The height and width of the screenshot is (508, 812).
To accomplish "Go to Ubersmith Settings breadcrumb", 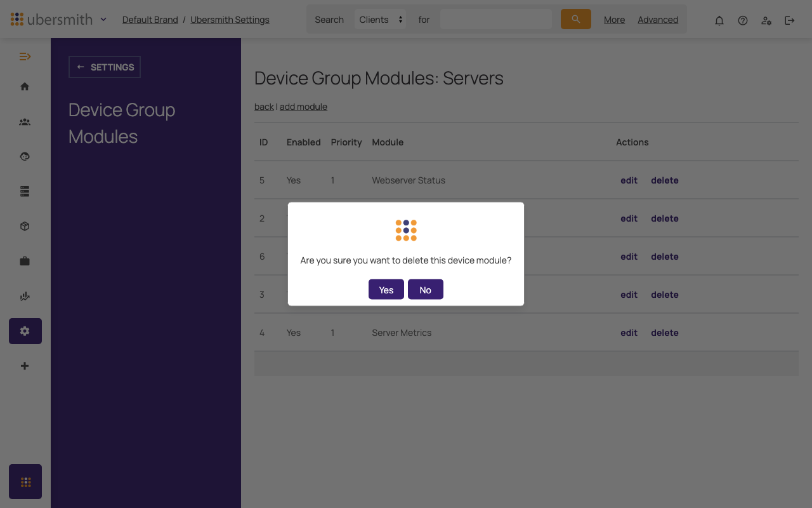I will tap(230, 20).
